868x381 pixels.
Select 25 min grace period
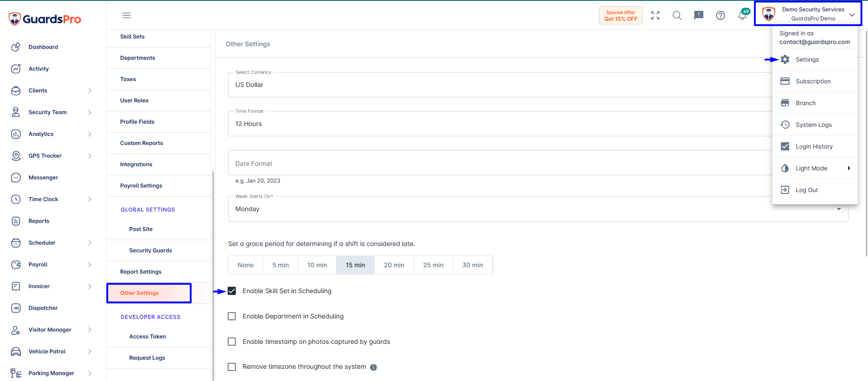tap(433, 265)
